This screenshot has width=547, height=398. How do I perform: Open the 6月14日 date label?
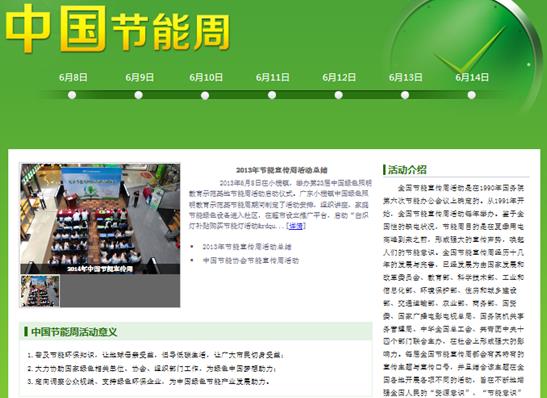click(472, 77)
